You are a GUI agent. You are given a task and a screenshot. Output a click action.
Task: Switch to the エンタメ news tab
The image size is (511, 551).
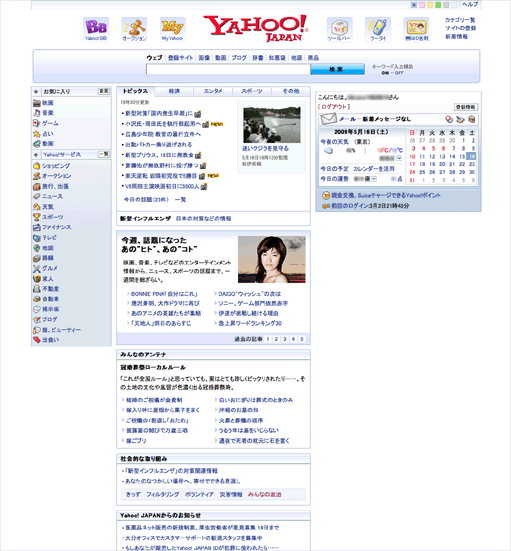213,91
